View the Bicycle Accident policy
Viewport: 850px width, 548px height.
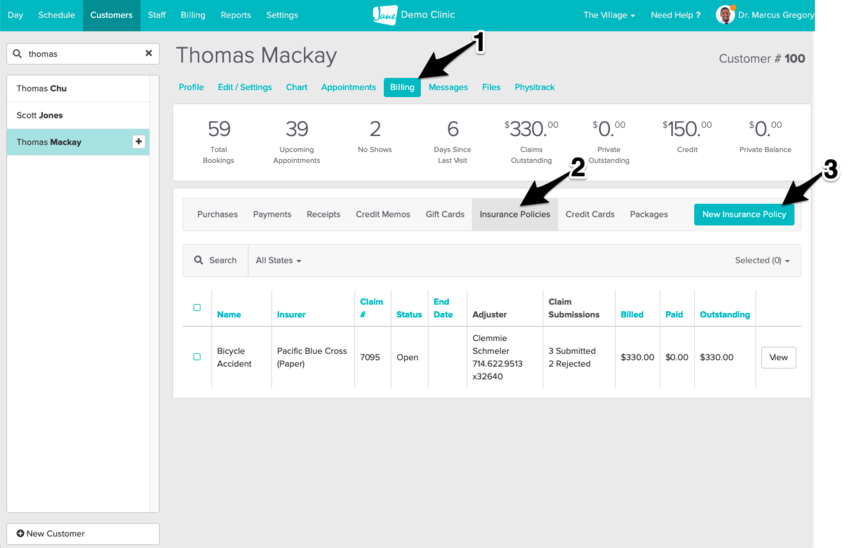point(778,357)
